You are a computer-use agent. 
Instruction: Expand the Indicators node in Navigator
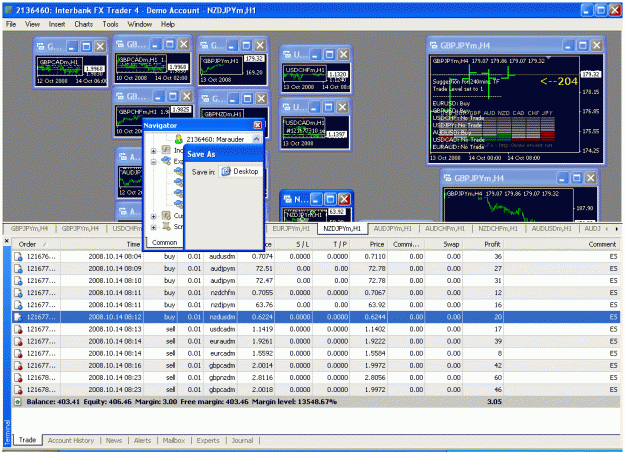(153, 151)
